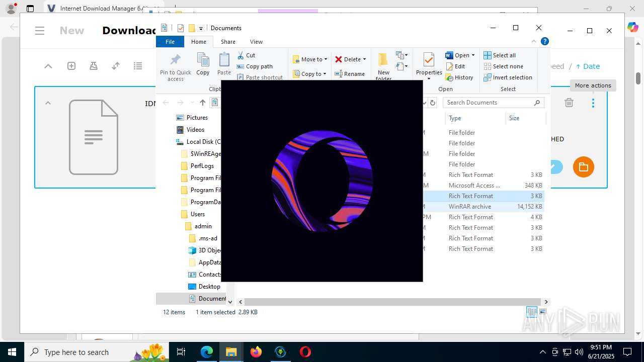Click Invert selection in the ribbon
This screenshot has width=644, height=362.
(508, 77)
